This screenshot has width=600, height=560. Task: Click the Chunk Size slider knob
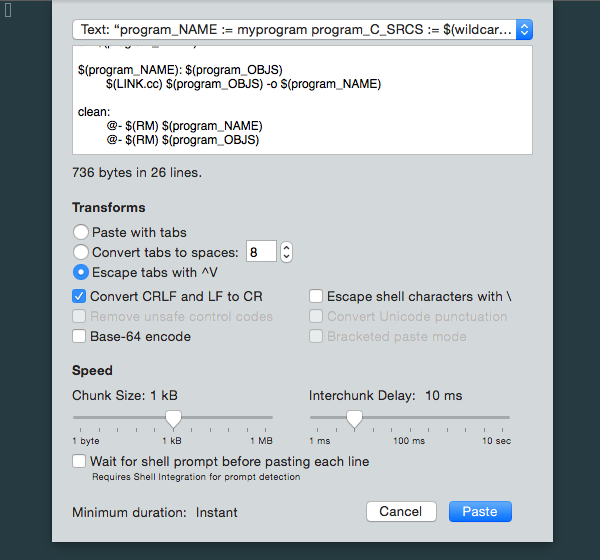coord(173,419)
